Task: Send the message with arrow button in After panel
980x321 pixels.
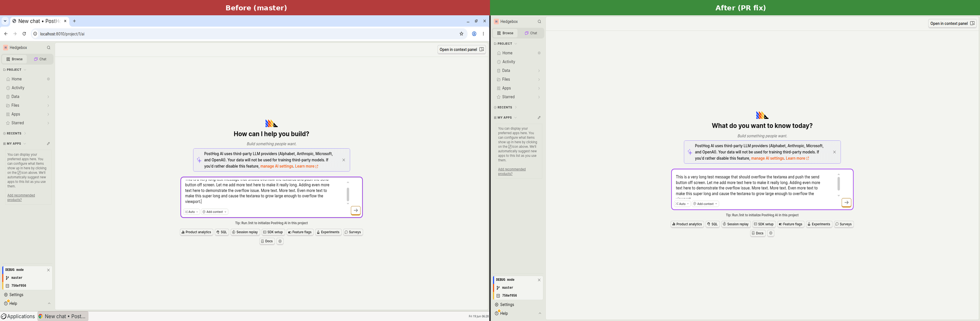Action: click(846, 203)
